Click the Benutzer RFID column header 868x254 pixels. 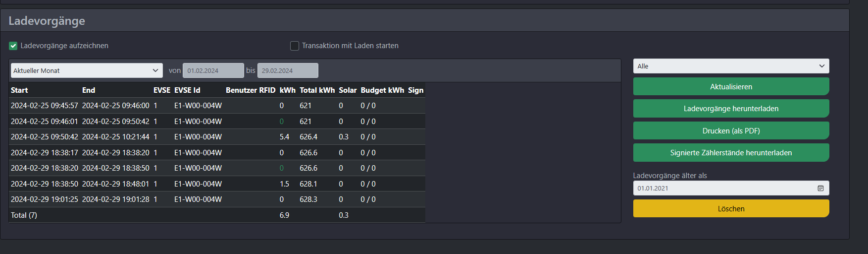pyautogui.click(x=251, y=90)
